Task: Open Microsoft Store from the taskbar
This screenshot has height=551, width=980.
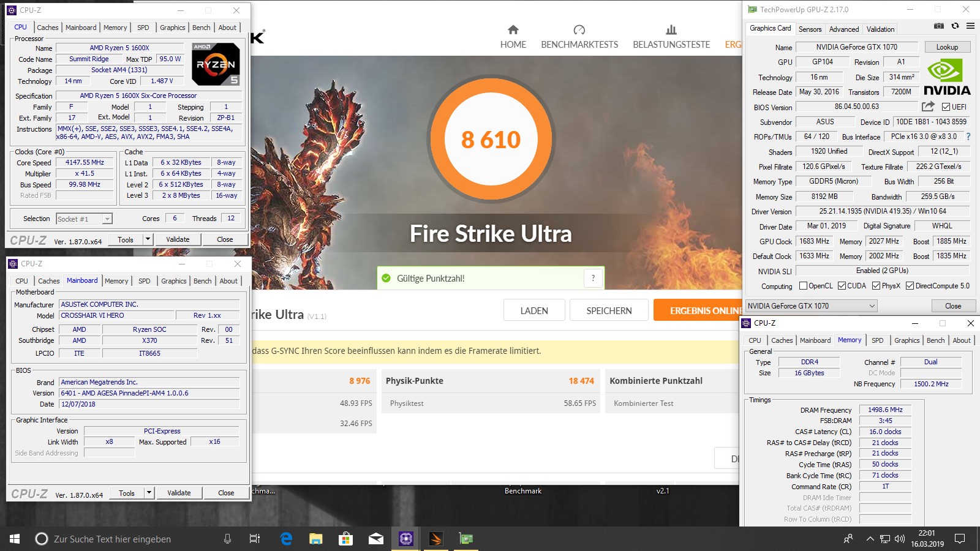Action: click(345, 539)
